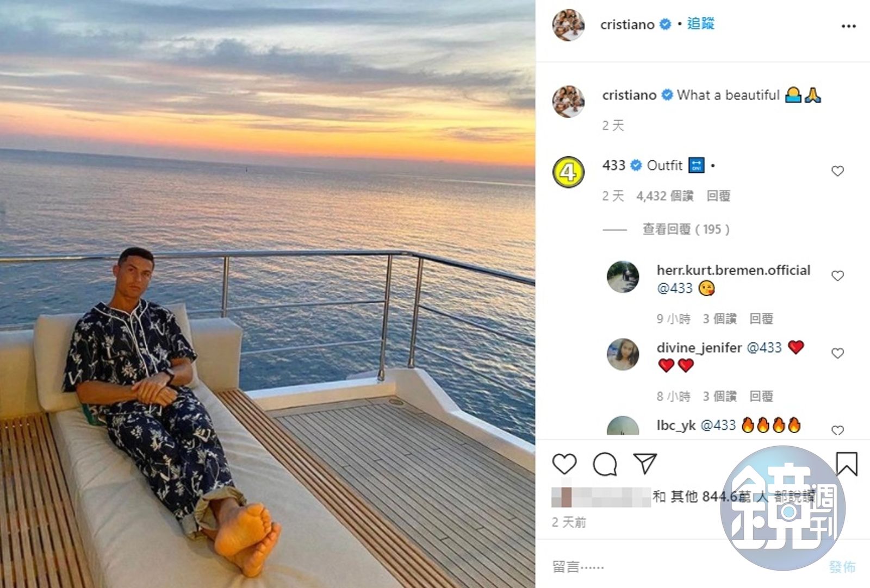
Task: Share post via paper plane icon
Action: [x=645, y=464]
